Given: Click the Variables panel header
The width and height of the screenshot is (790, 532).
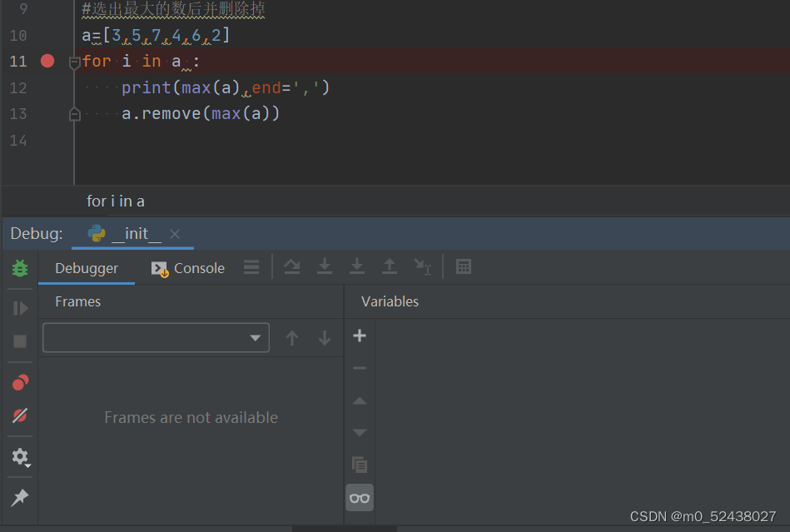Looking at the screenshot, I should point(390,301).
